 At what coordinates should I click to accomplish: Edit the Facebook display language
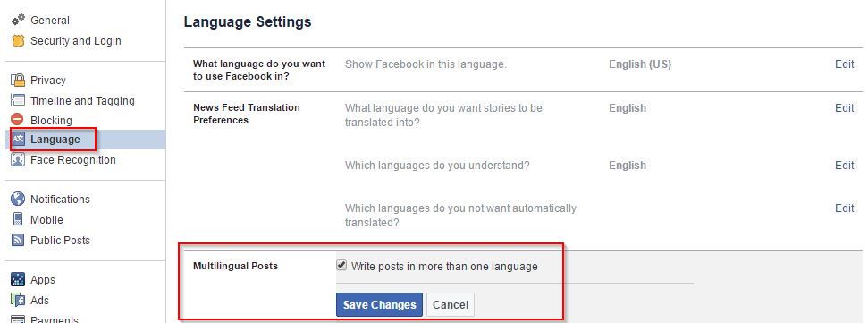(x=844, y=64)
